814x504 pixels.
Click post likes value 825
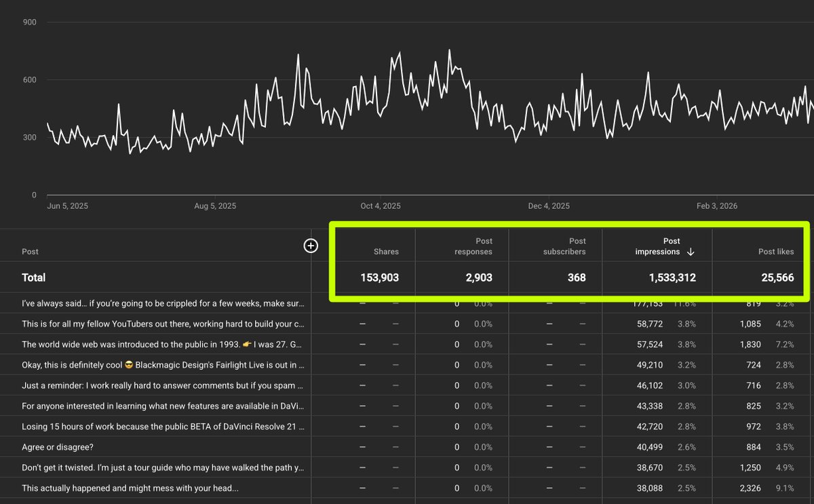754,406
